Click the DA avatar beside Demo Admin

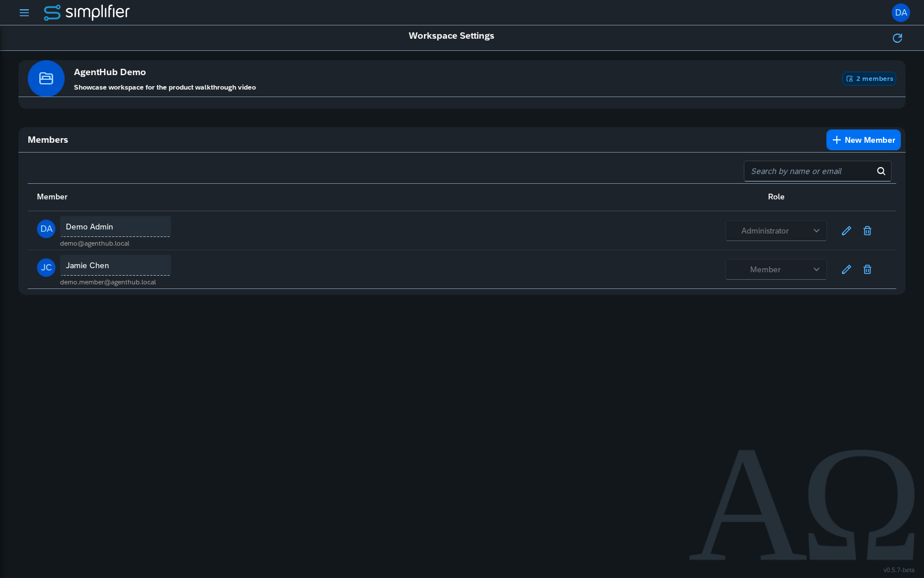tap(46, 229)
